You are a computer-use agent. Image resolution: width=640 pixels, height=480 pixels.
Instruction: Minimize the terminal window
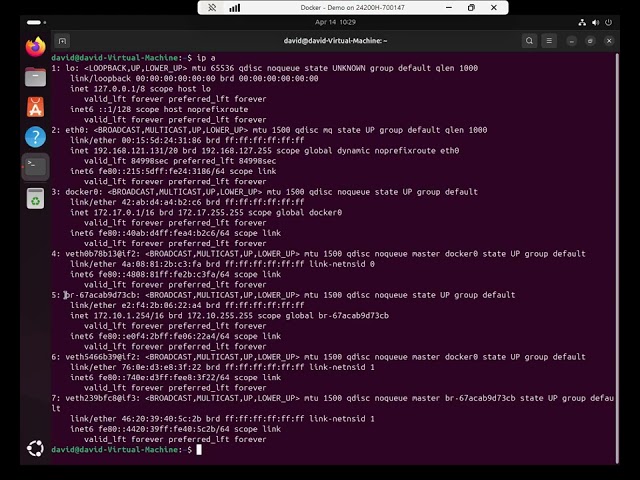pos(571,41)
